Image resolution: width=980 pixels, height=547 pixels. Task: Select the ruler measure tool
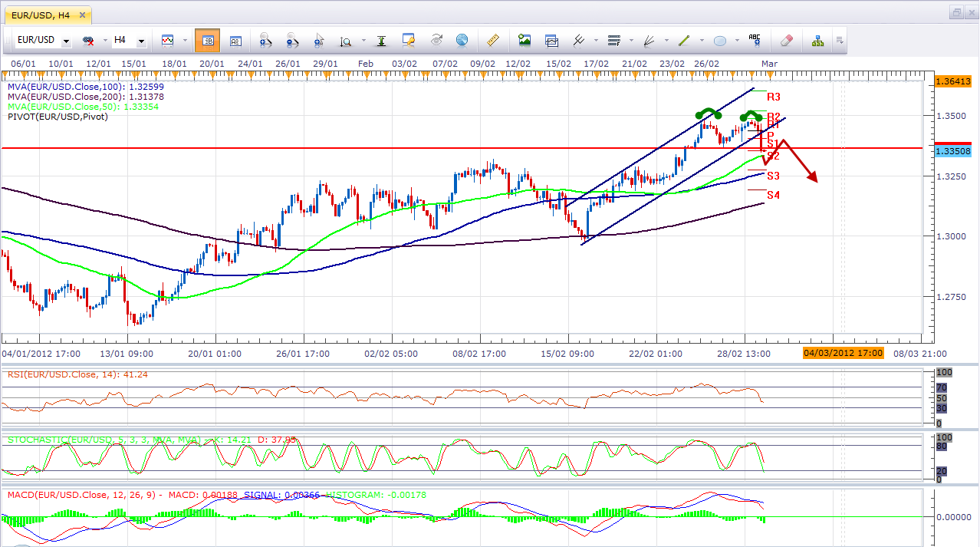point(493,40)
